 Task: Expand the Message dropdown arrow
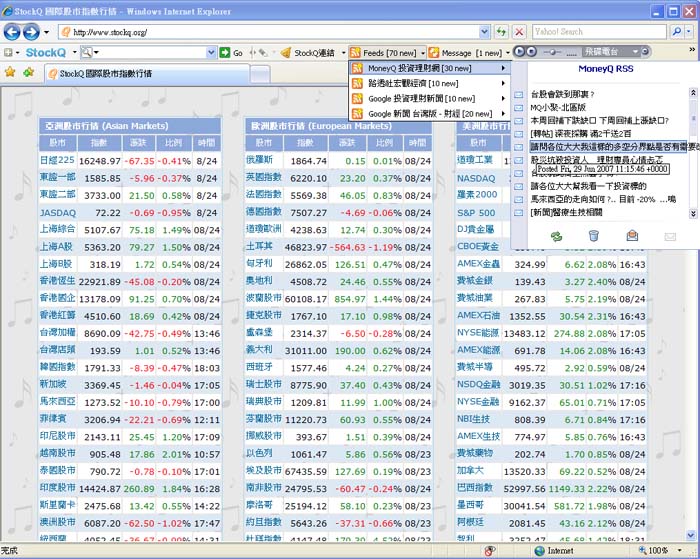click(x=508, y=53)
